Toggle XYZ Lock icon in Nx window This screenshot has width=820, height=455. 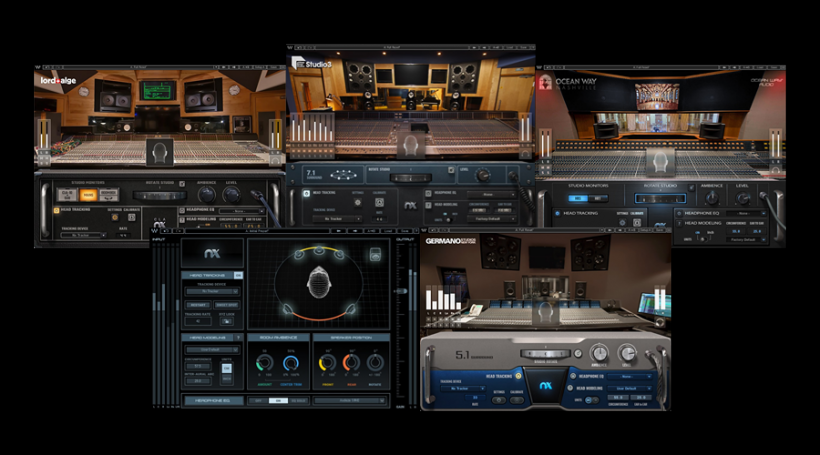226,321
